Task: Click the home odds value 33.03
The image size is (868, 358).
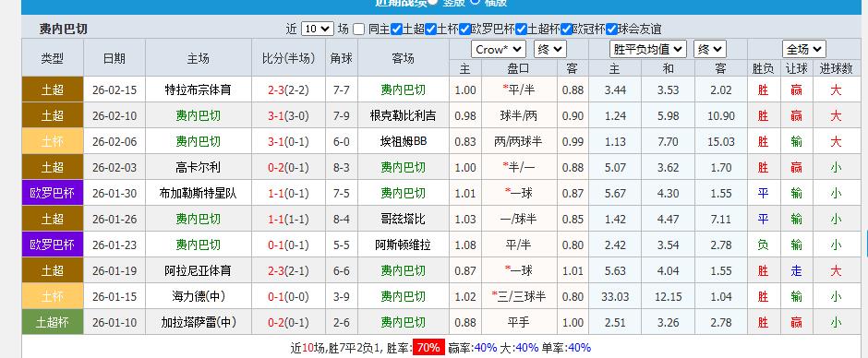Action: coord(615,296)
